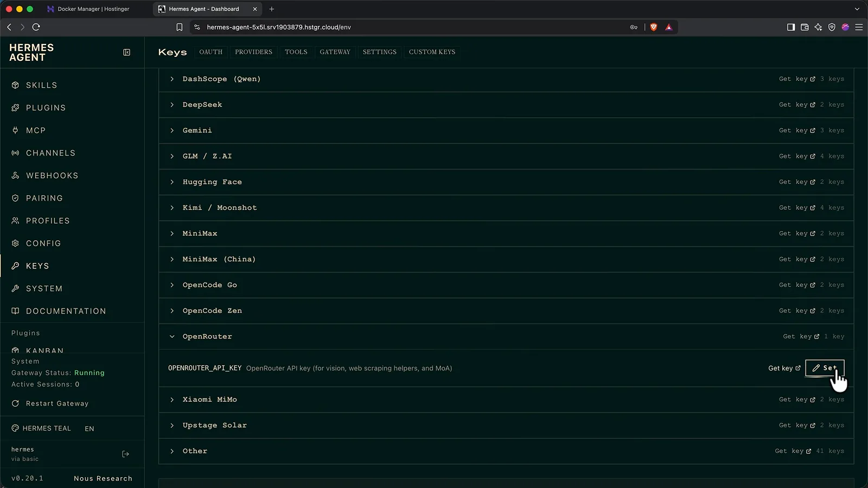The image size is (868, 488).
Task: Click the browser bookmark icon
Action: [x=180, y=27]
